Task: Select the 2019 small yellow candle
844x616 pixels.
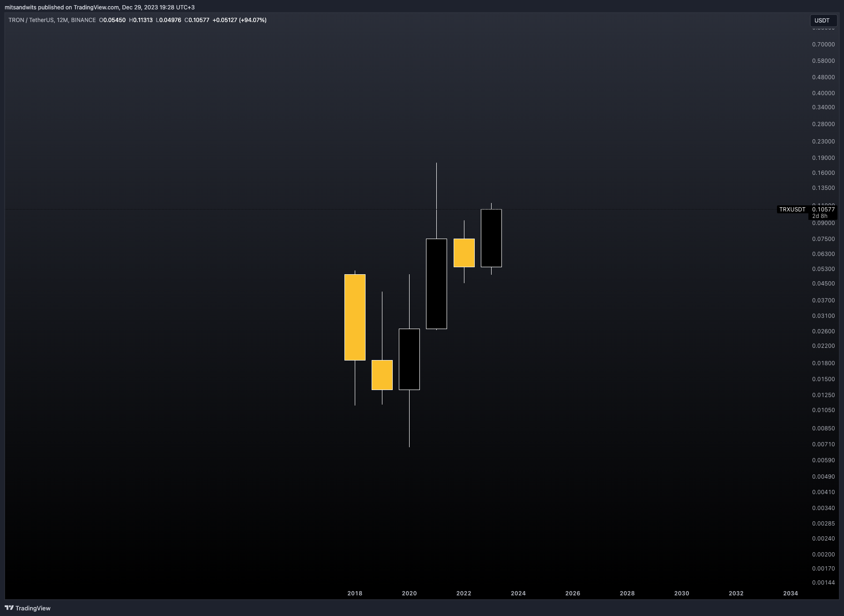Action: (x=382, y=375)
